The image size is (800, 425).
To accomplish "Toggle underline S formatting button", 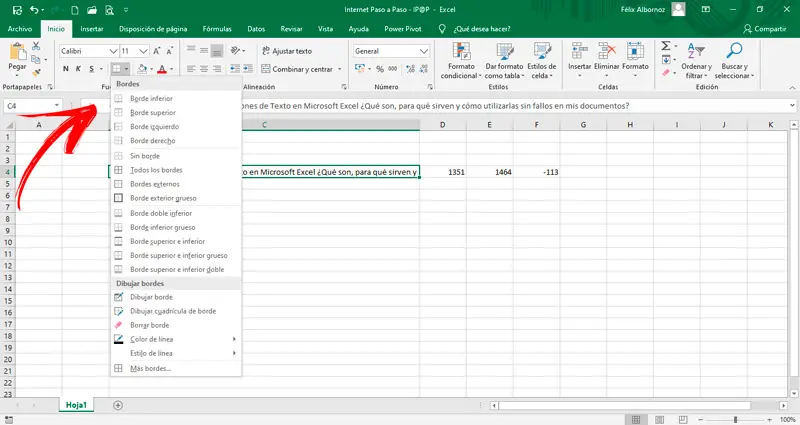I will coord(93,69).
